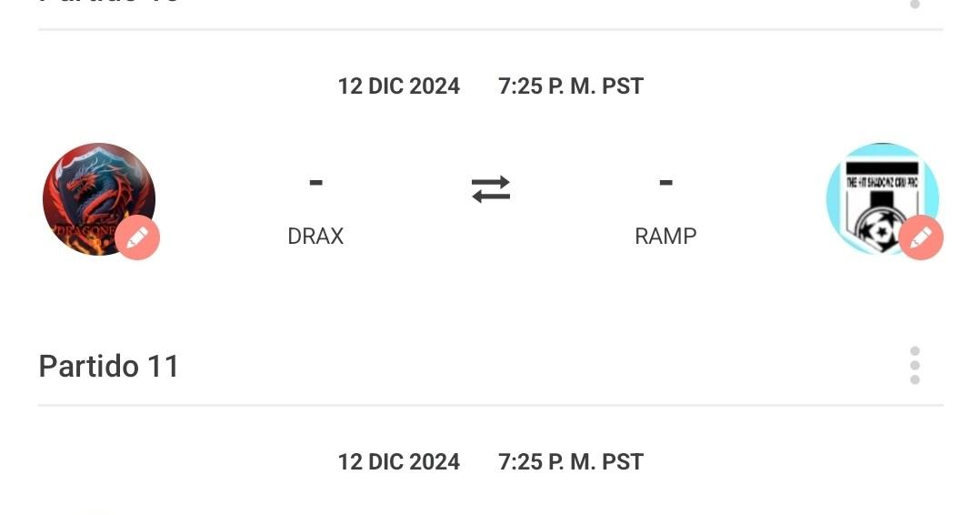Open options menu for the match above Partido 11
The image size is (980, 515).
point(915,5)
